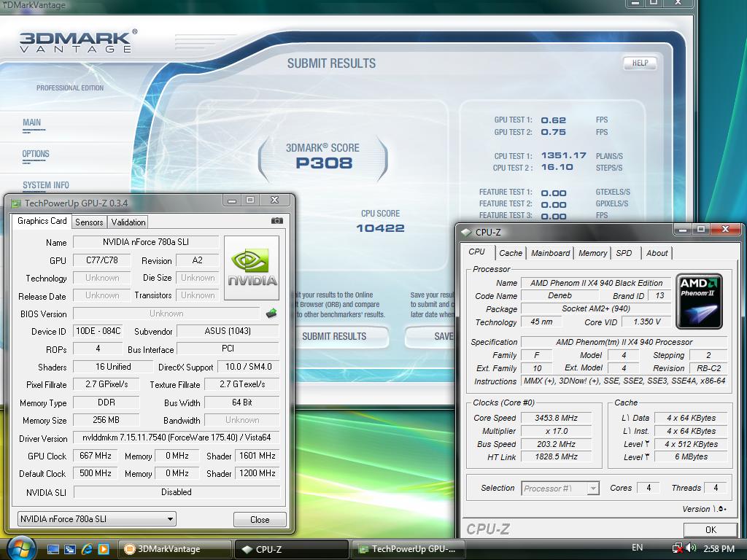
Task: Go to SYSTEM INFO in 3DMark Vantage sidebar
Action: [x=46, y=185]
